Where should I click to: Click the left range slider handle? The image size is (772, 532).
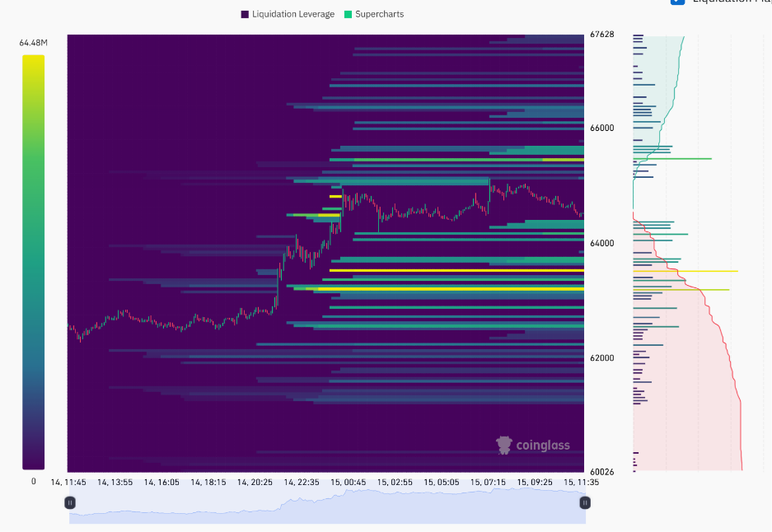(70, 502)
